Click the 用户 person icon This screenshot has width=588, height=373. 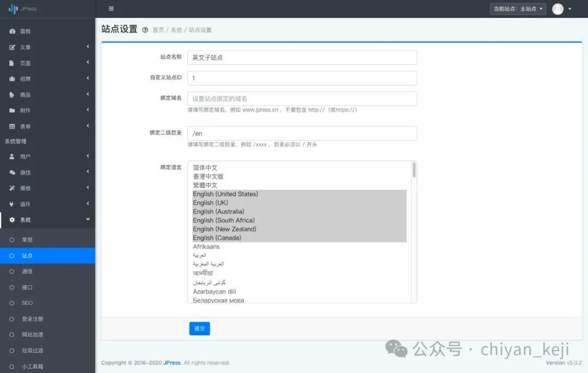(x=11, y=157)
